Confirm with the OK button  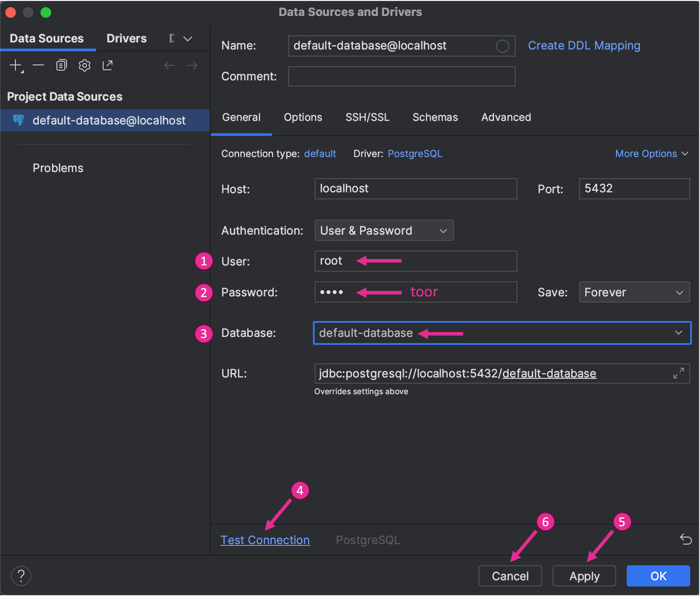click(658, 576)
